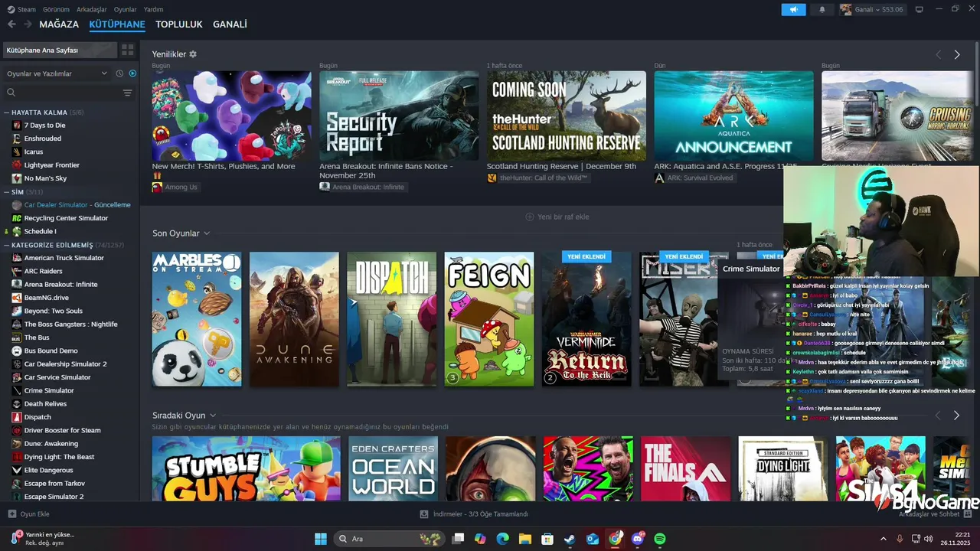Open Yenilikler settings gear
The width and height of the screenshot is (980, 551).
193,54
